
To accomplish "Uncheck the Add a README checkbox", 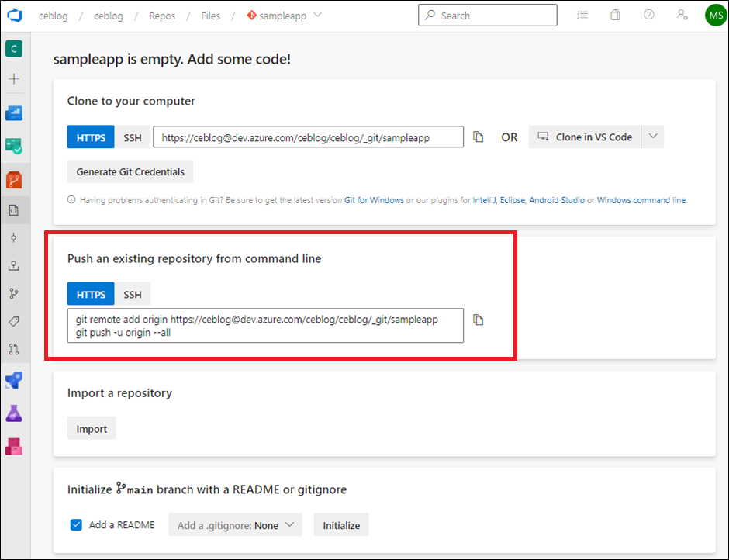I will coord(76,524).
